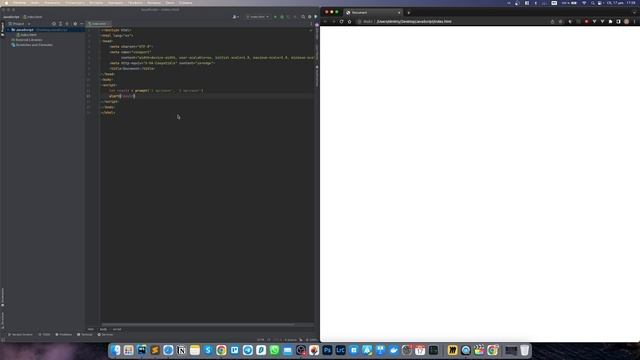The image size is (640, 360).
Task: Open the Chrome side panel icon
Action: [618, 21]
